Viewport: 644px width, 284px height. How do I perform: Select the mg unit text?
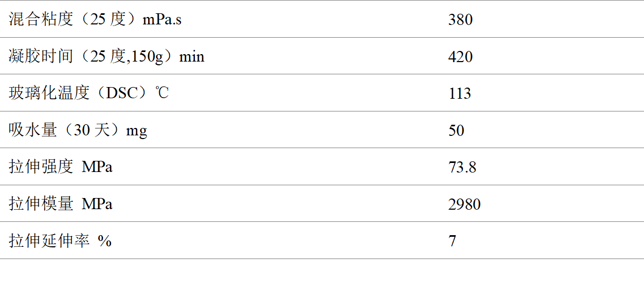tap(136, 131)
